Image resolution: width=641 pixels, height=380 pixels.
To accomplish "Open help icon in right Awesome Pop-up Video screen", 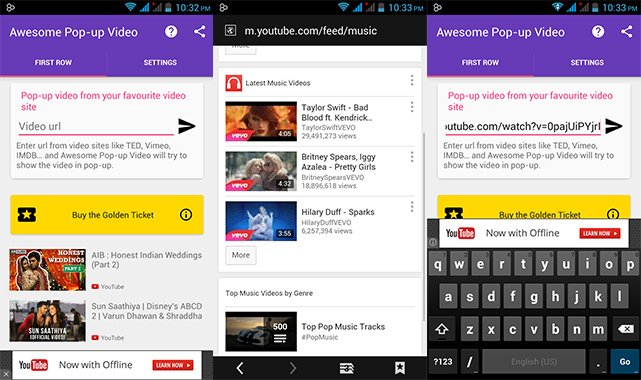I will click(x=598, y=31).
